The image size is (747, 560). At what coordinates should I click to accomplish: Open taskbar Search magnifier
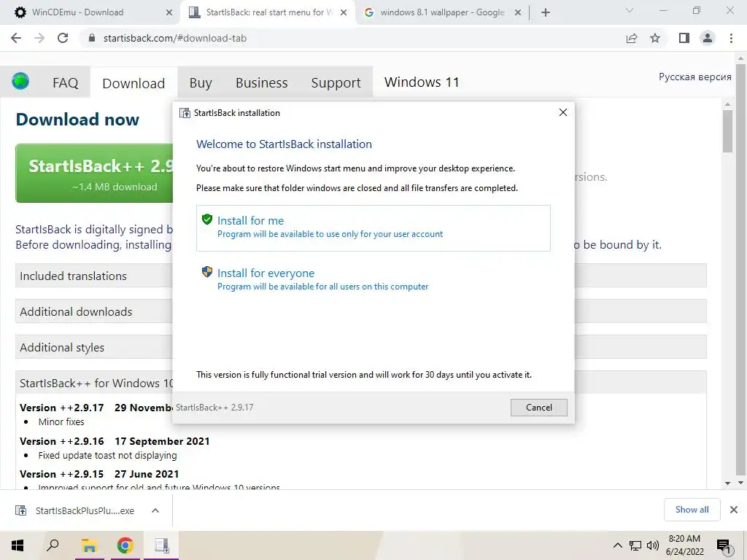[x=53, y=545]
